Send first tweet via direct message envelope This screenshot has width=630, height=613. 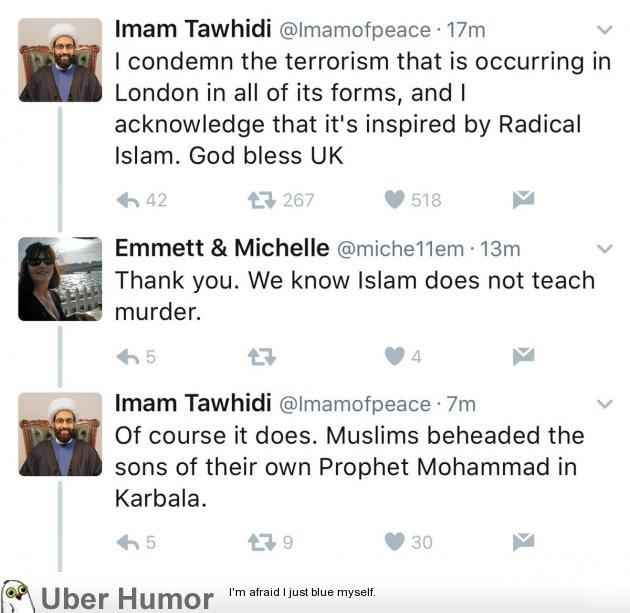point(524,200)
